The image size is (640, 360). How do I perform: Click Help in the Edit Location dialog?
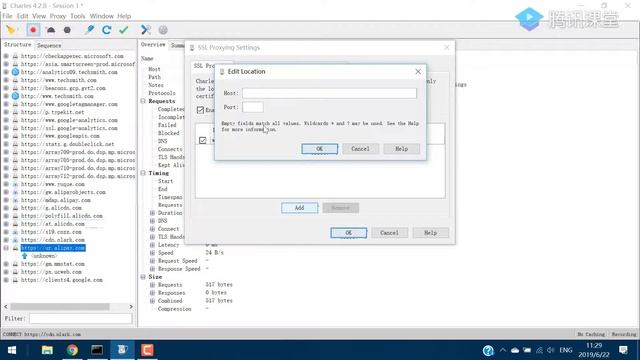tap(402, 149)
